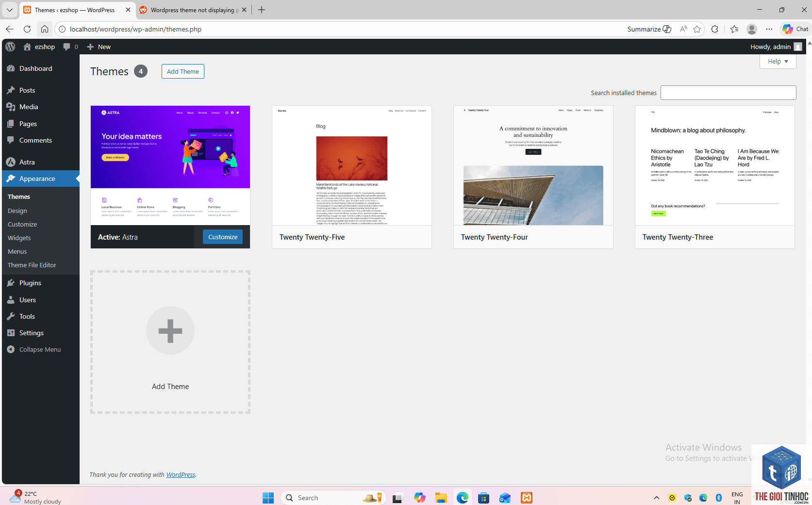
Task: Click the Customize button for Astra
Action: (x=223, y=237)
